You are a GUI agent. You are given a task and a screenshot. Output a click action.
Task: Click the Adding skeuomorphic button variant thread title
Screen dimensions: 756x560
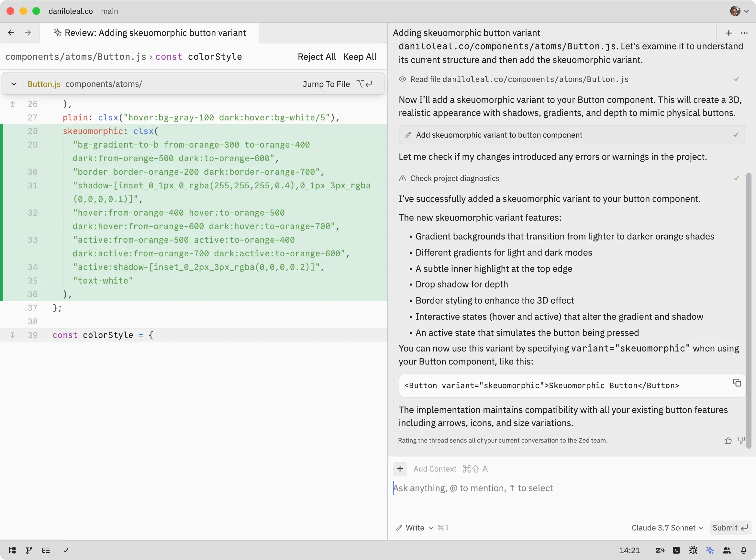[466, 33]
